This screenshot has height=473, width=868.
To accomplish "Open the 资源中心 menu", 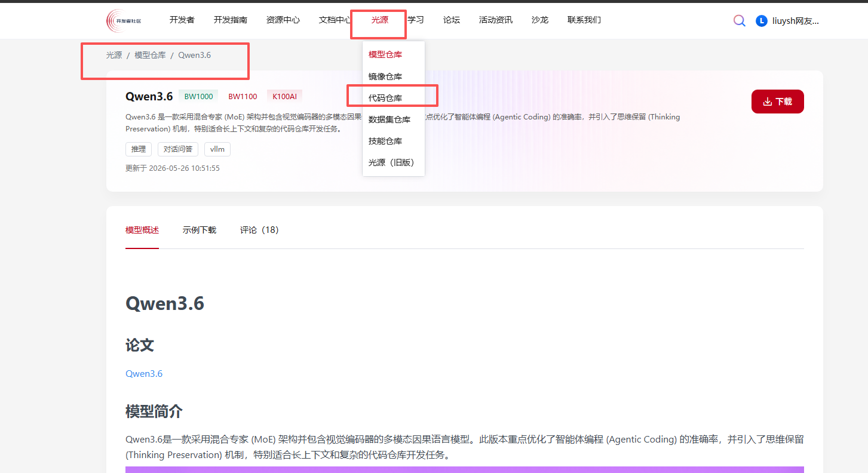I will 283,20.
